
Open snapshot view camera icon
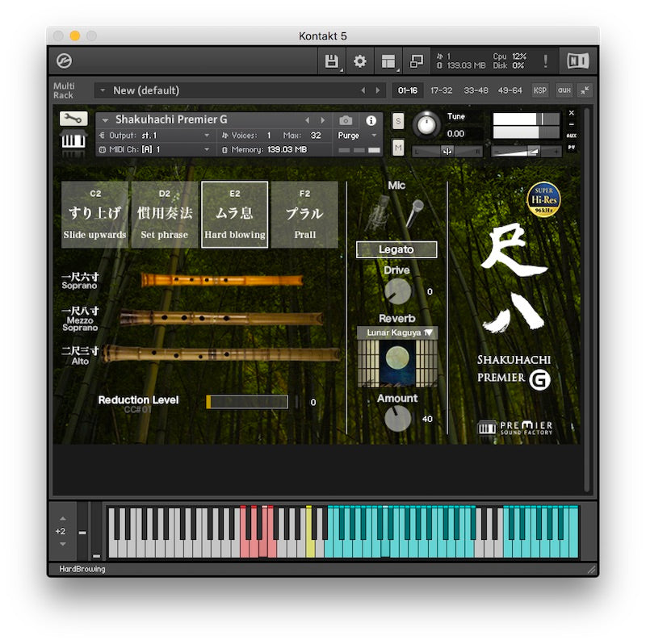(346, 120)
